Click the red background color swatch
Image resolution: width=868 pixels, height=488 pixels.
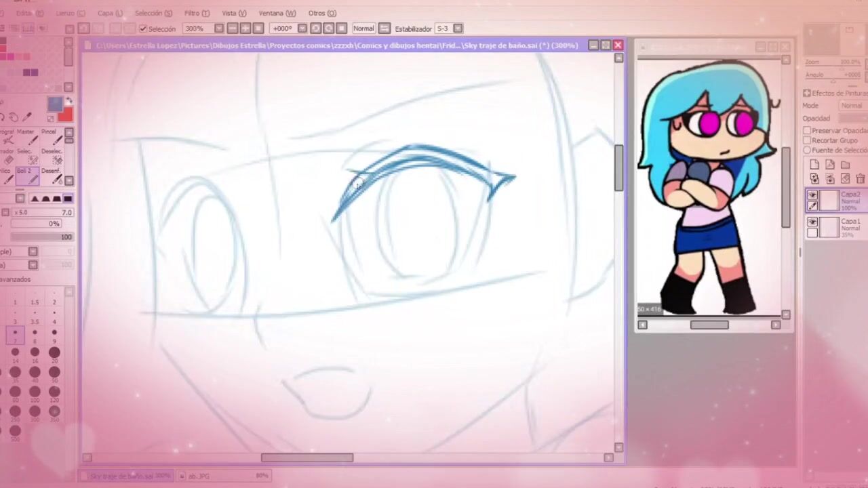point(65,115)
